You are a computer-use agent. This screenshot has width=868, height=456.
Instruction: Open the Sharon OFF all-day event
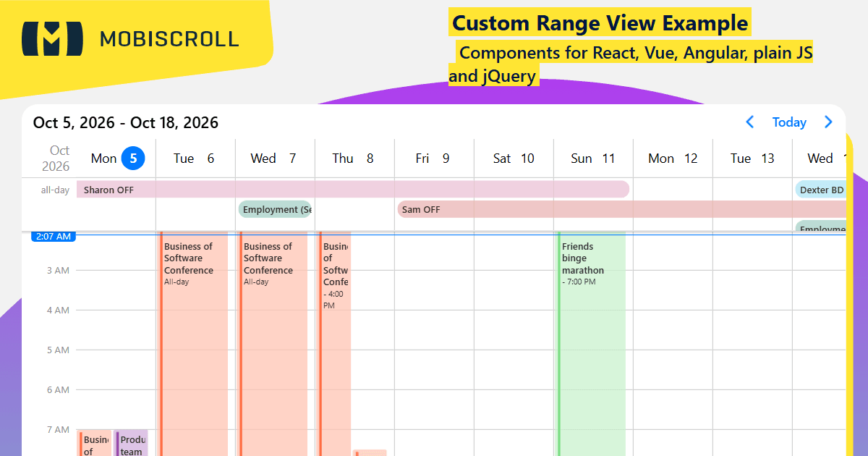(353, 190)
